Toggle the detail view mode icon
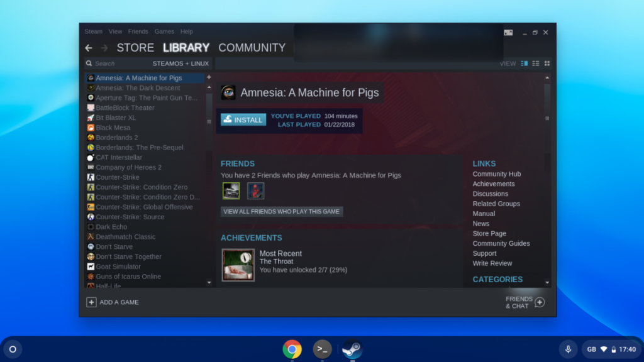 point(526,63)
